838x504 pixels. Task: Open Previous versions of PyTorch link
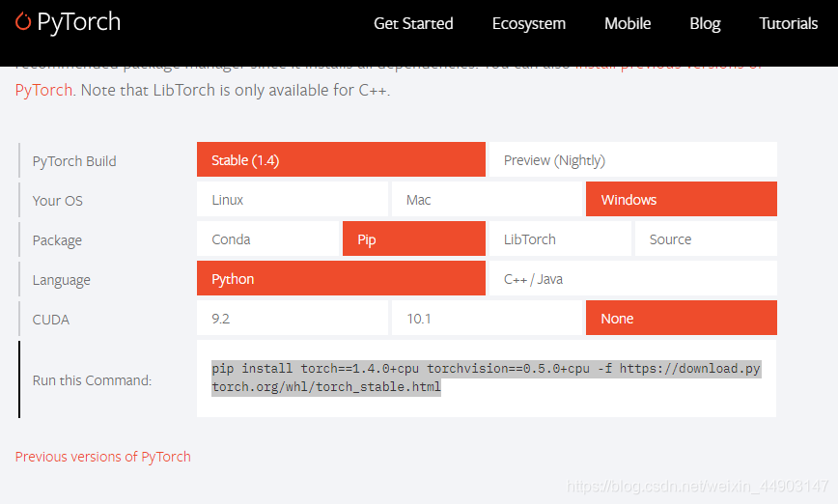point(102,457)
